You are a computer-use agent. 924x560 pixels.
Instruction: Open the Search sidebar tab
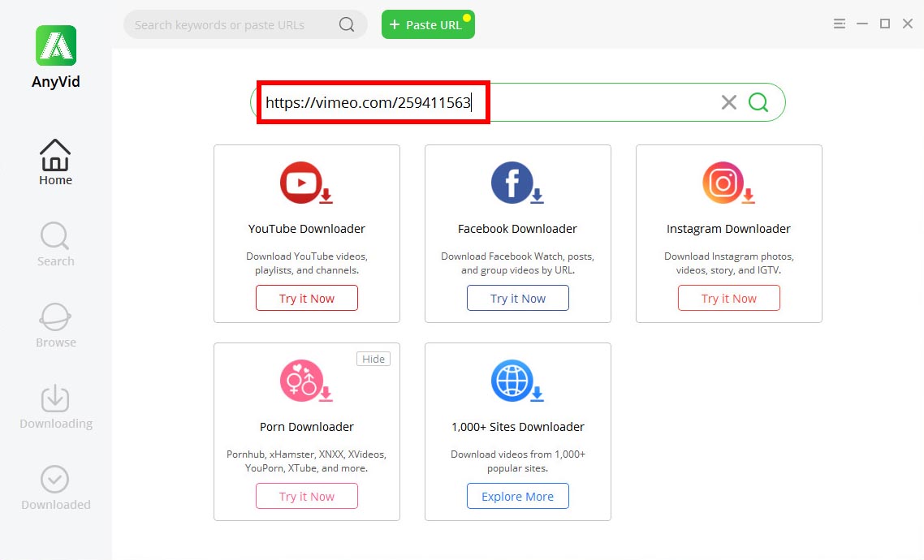(x=55, y=244)
